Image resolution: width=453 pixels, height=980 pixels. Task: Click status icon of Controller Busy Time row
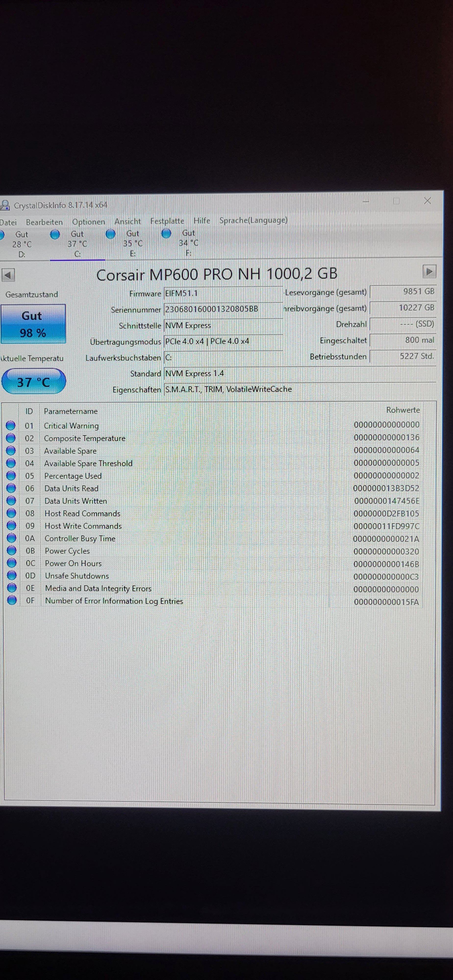point(12,538)
